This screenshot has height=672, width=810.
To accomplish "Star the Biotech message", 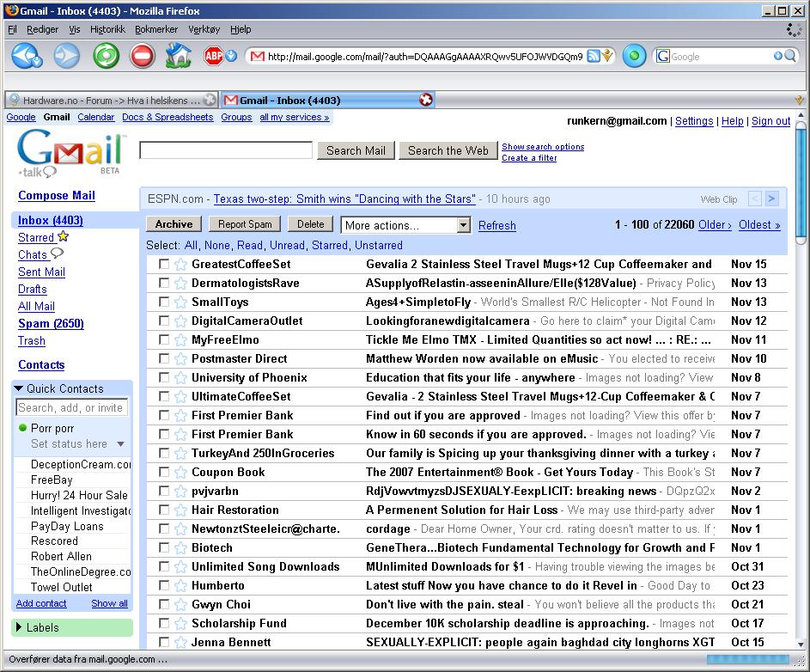I will [180, 548].
